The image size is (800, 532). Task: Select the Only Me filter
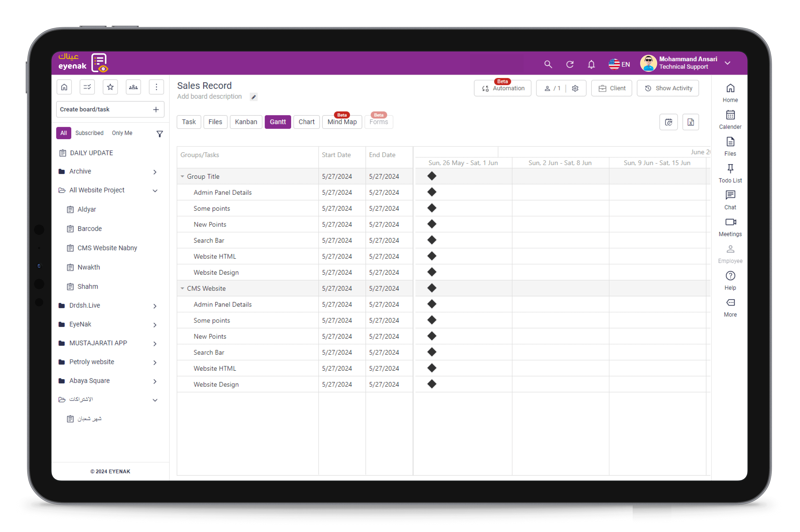(122, 133)
